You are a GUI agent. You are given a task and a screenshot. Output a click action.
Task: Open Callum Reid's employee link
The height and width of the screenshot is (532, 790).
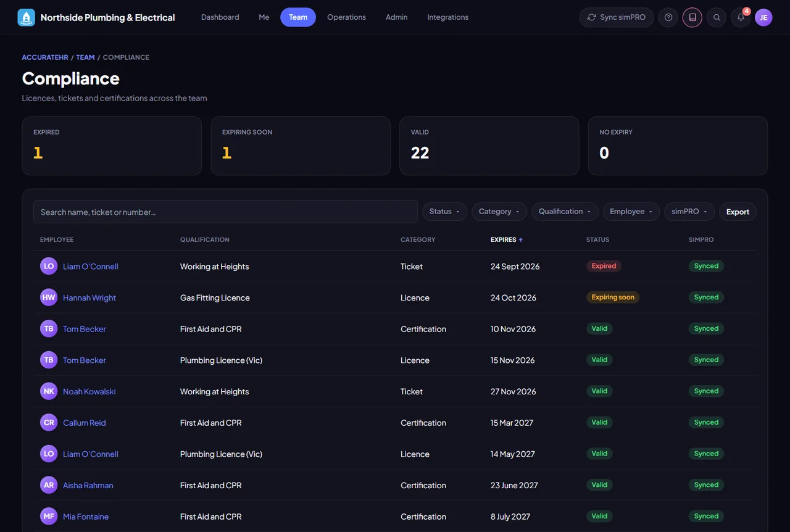click(85, 423)
